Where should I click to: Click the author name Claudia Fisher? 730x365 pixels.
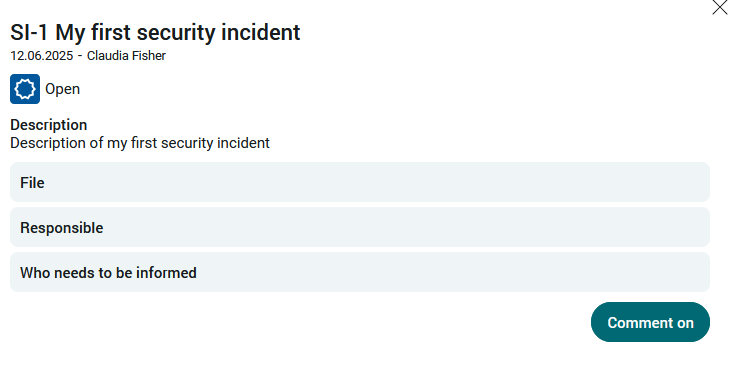tap(126, 56)
